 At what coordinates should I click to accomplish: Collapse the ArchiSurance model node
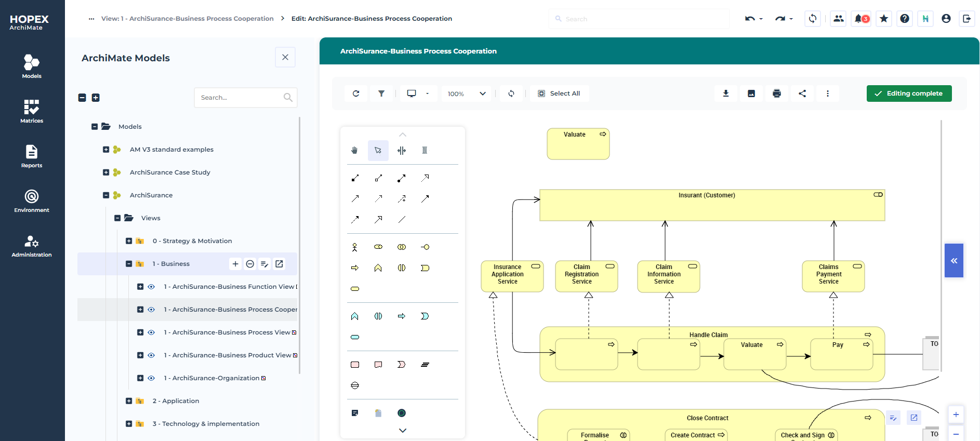click(106, 195)
